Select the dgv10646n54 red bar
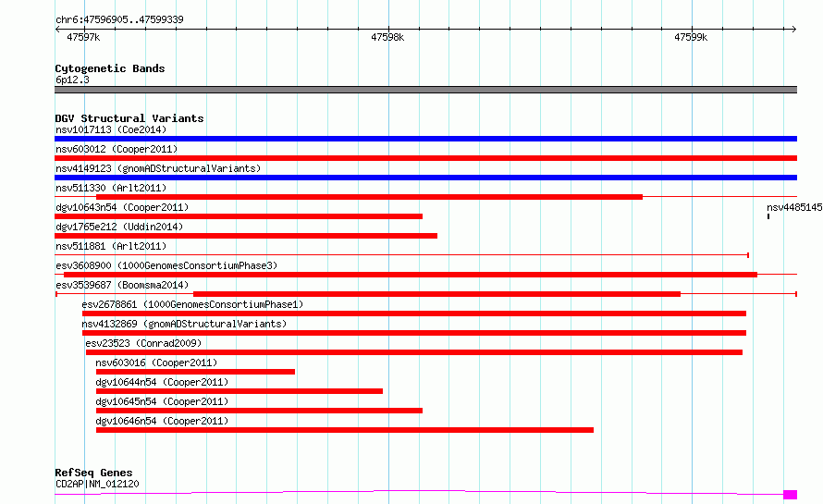This screenshot has width=823, height=504. tap(345, 430)
